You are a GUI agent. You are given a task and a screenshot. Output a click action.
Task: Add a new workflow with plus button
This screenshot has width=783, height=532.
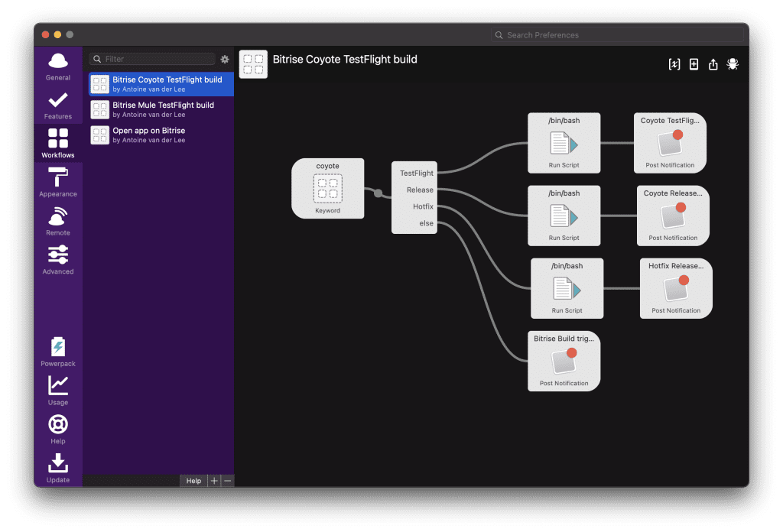(214, 481)
